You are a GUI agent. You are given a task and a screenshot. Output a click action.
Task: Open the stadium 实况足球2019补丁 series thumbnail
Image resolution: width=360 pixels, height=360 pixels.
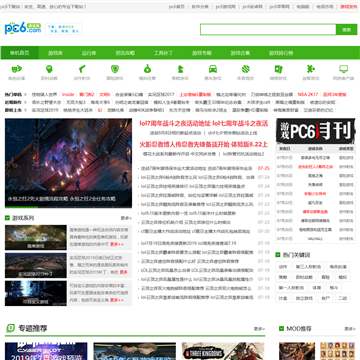point(36,265)
